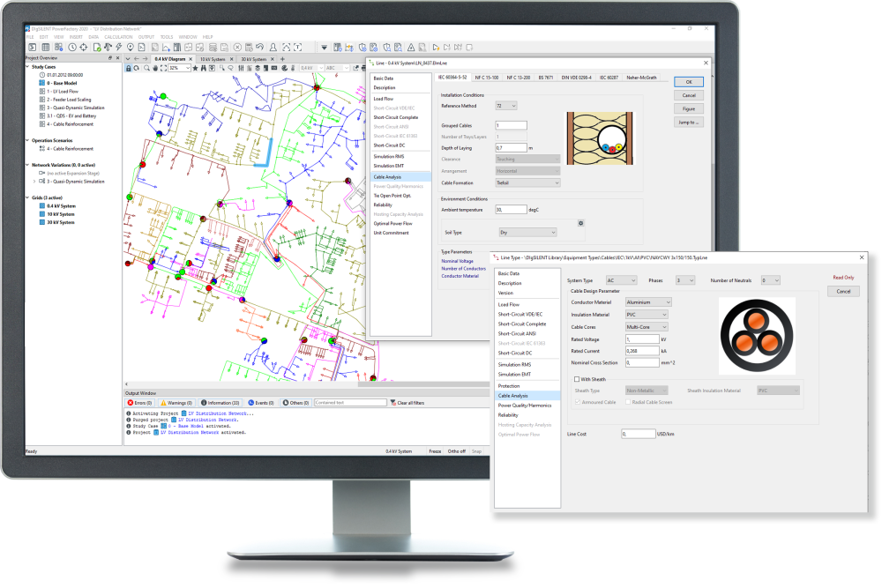882x588 pixels.
Task: Switch to the Neher-McGrath tab
Action: tap(641, 78)
